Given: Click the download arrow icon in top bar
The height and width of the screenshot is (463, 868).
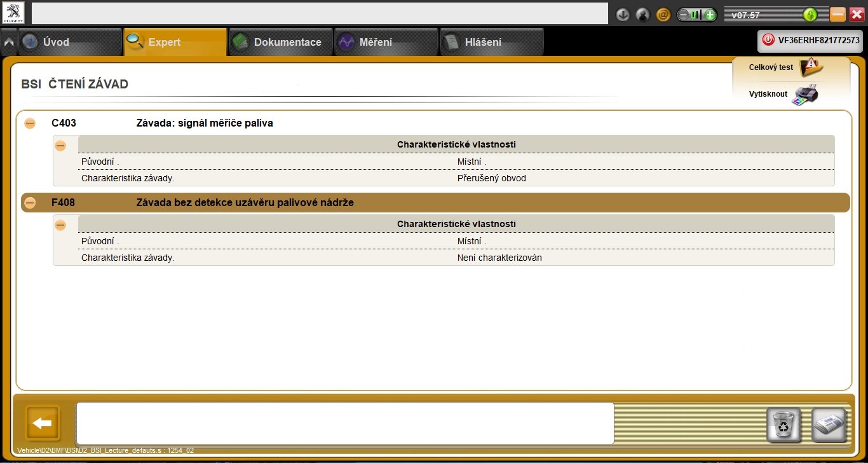Looking at the screenshot, I should click(623, 14).
